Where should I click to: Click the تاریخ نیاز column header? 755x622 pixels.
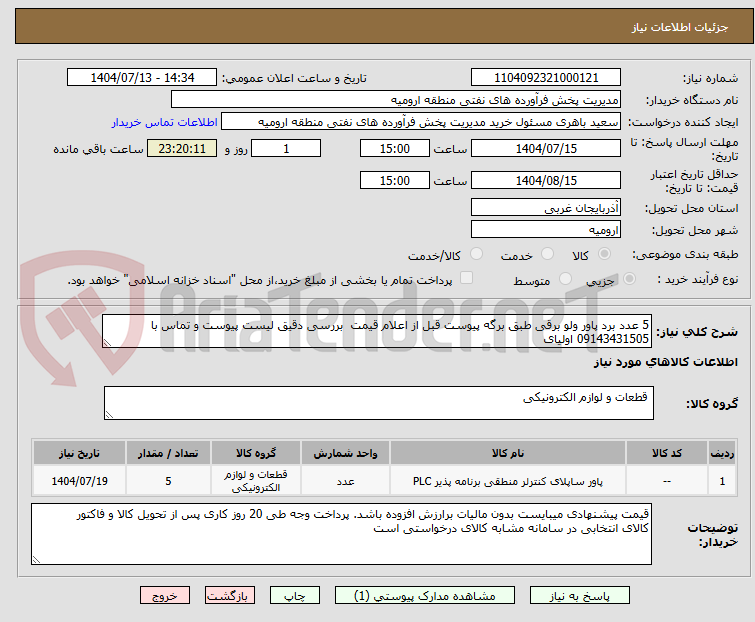click(79, 453)
